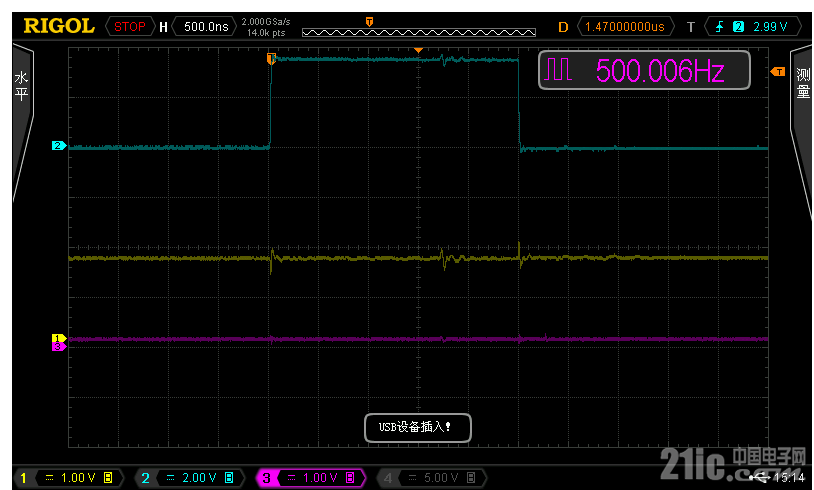Click the orange trigger level marker at right
Screen dimensions: 814x490
[x=778, y=72]
